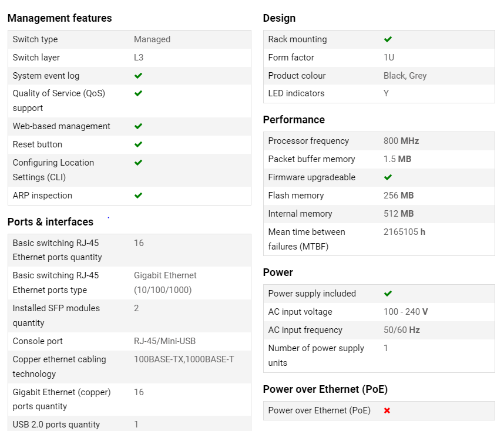The width and height of the screenshot is (504, 431).
Task: Click the Configuring Location Settings checkmark
Action: (x=138, y=163)
